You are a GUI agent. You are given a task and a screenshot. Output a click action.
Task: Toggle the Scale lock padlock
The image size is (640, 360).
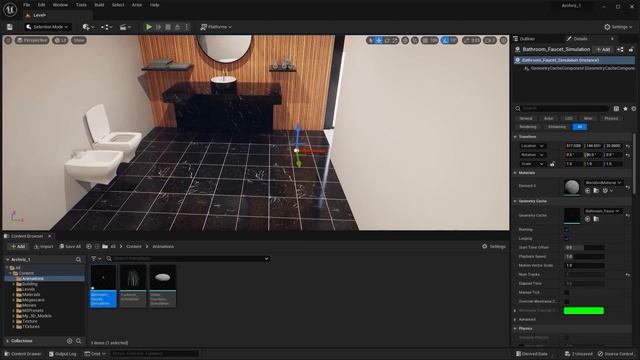coord(552,164)
